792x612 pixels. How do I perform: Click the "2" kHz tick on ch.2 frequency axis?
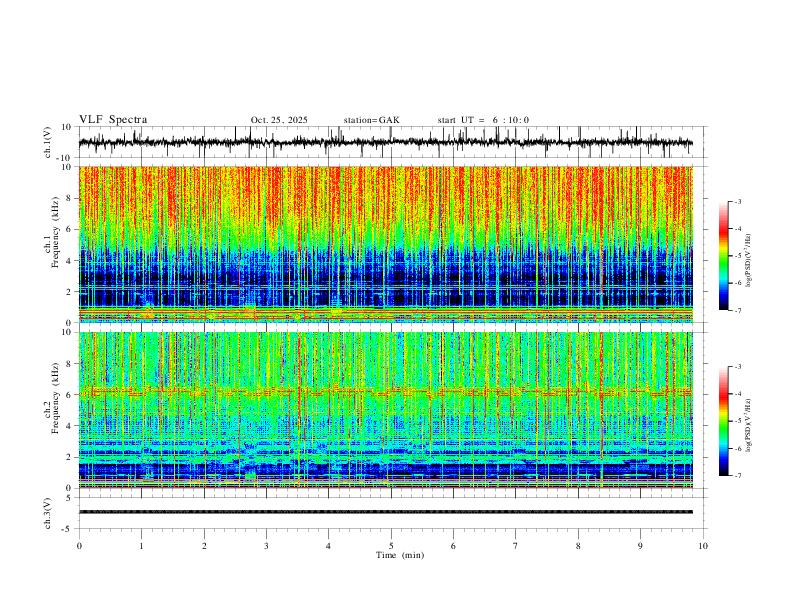[x=70, y=457]
